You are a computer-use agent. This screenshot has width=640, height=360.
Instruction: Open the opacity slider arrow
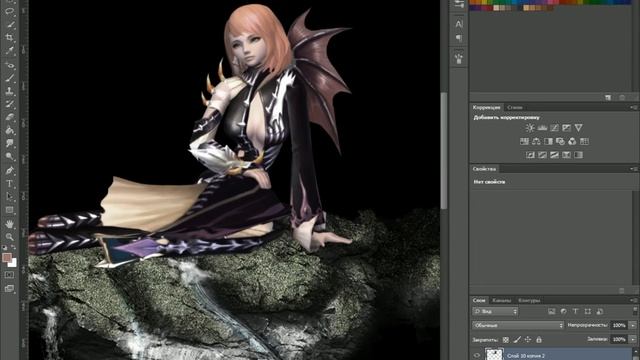tap(633, 325)
